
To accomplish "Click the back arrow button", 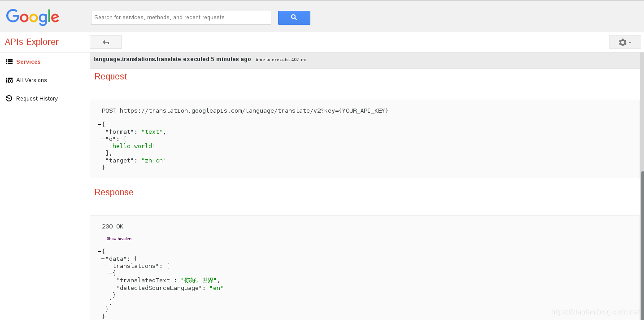I will (106, 42).
